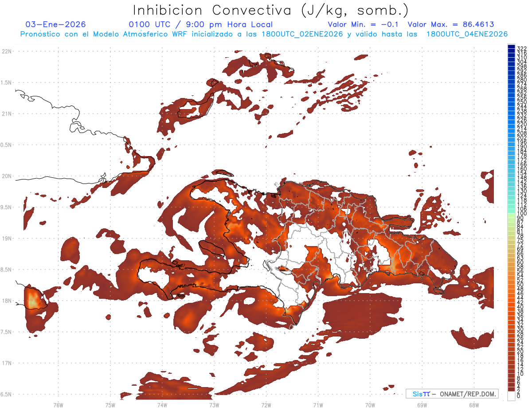This screenshot has width=532, height=411.
Task: Click the '17N' latitude label
Action: pos(7,363)
